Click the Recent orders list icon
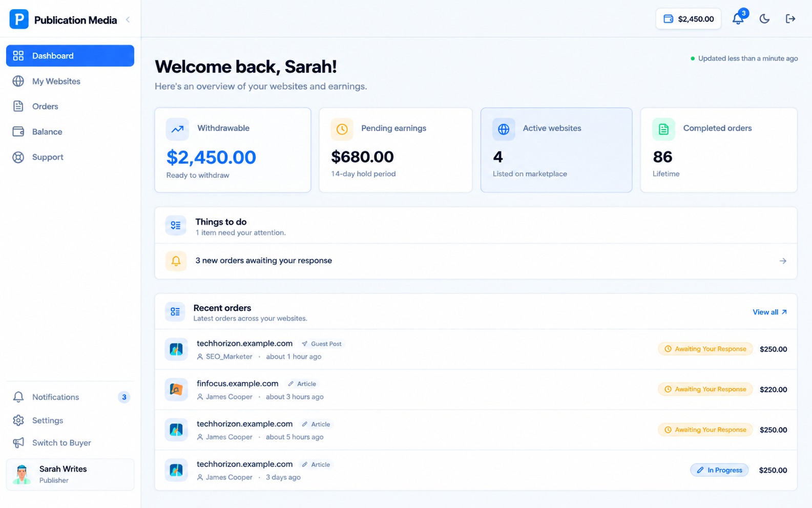812x508 pixels. tap(175, 311)
